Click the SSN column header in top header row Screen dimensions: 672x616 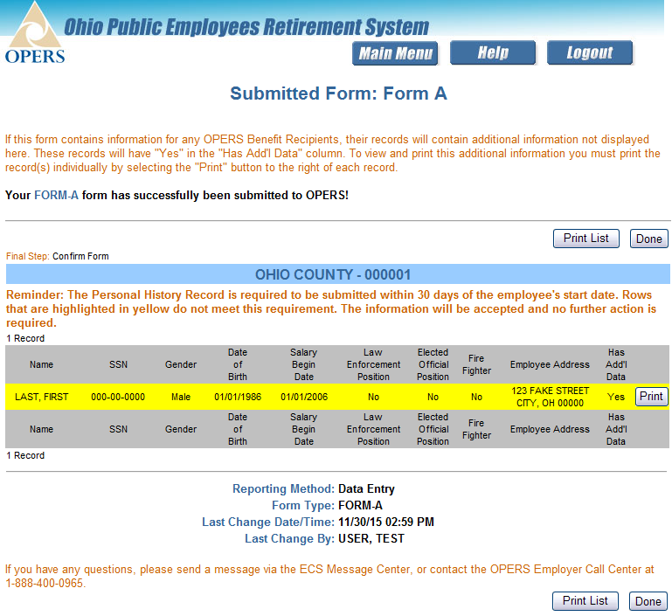coord(118,365)
